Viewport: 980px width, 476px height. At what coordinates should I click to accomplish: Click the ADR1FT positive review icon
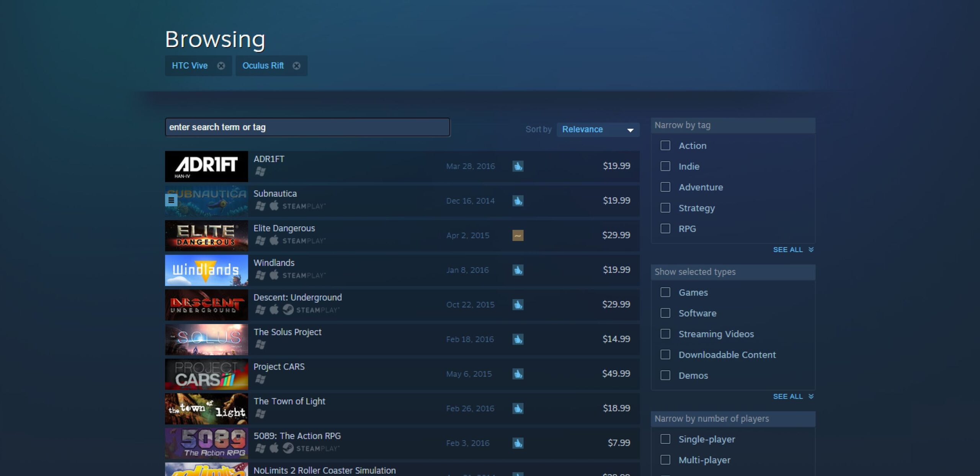pyautogui.click(x=518, y=166)
